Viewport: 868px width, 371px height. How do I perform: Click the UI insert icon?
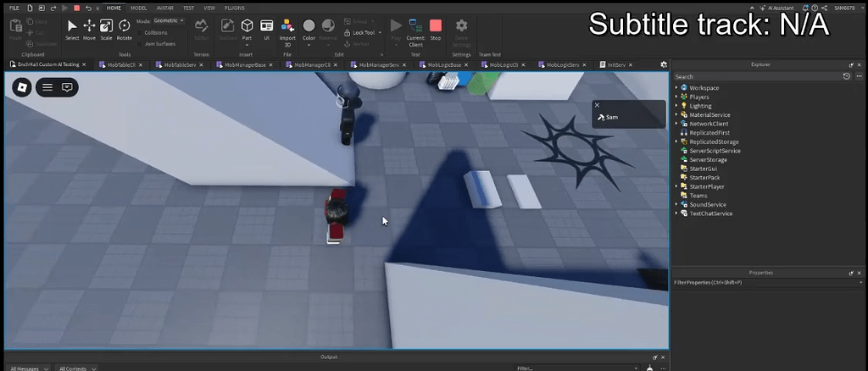tap(267, 30)
